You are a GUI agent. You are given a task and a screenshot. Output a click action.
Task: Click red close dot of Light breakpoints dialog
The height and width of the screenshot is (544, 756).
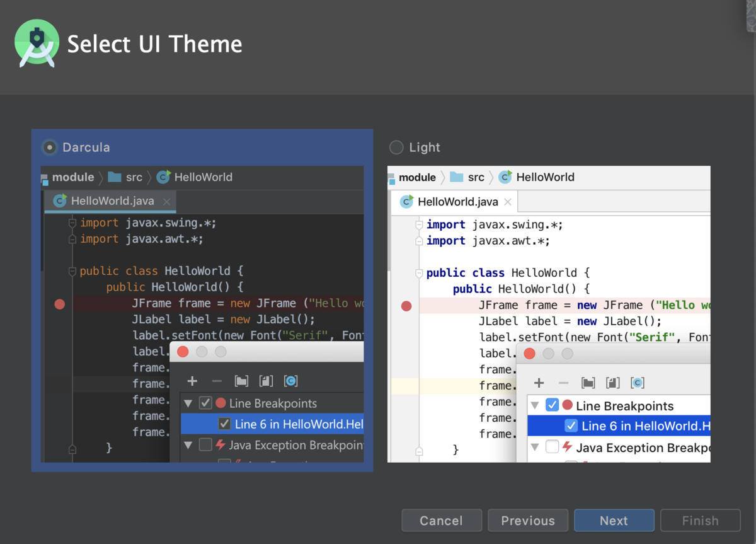pos(529,354)
